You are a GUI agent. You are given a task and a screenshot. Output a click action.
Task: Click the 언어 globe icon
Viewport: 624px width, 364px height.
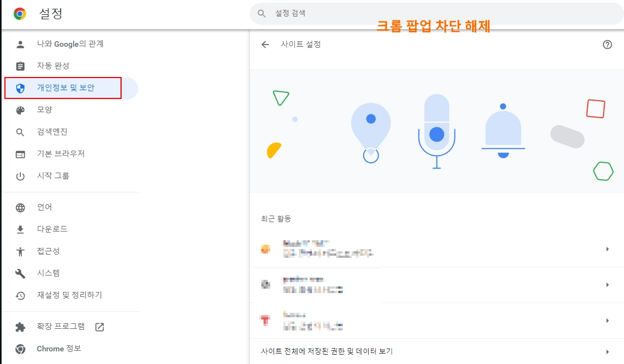point(21,207)
